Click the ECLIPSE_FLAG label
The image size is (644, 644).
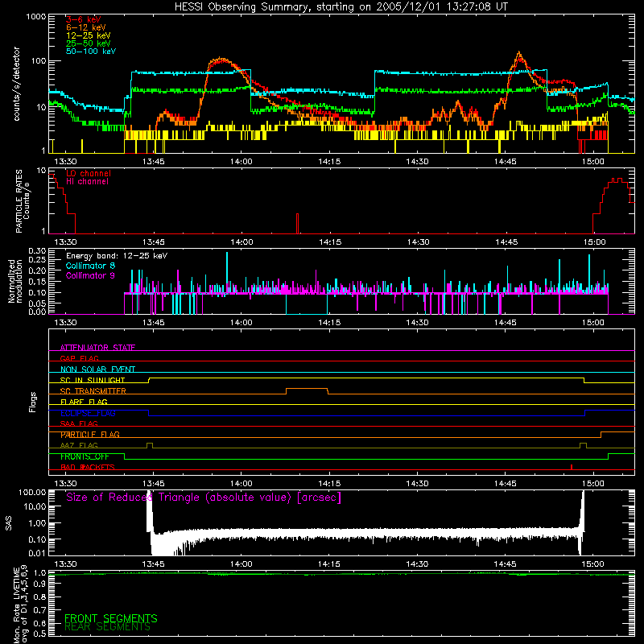(x=88, y=413)
